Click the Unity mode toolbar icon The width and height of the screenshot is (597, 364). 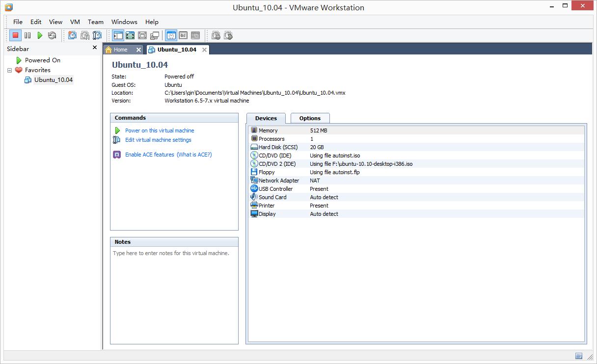pos(155,35)
